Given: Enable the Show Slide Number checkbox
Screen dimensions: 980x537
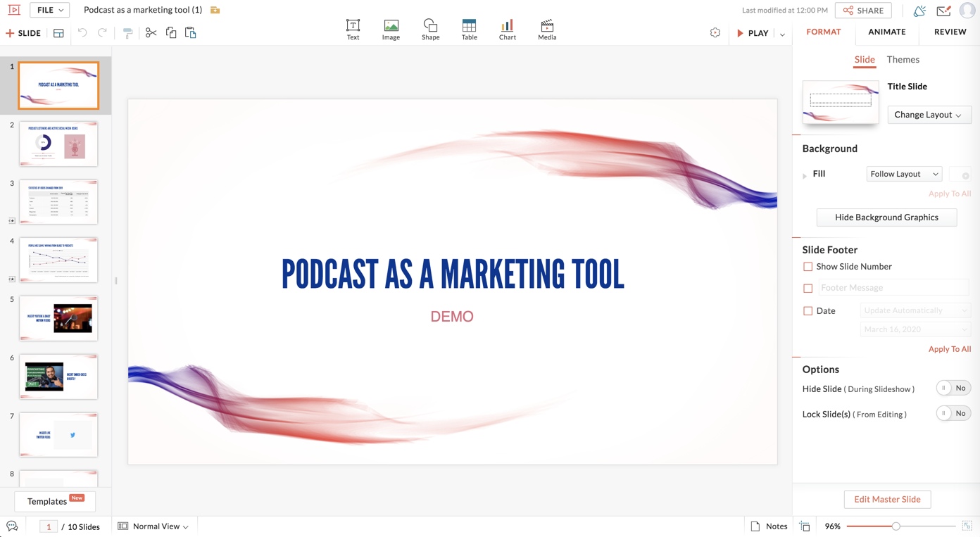Looking at the screenshot, I should coord(808,267).
